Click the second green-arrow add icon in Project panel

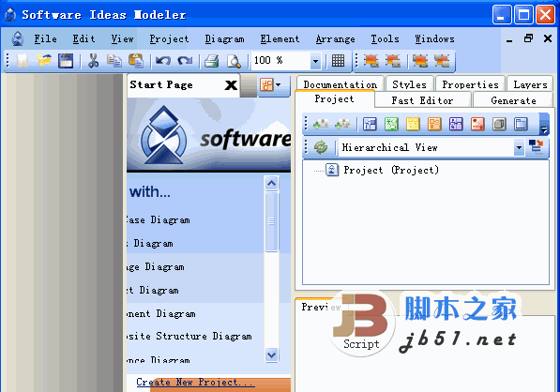(342, 124)
